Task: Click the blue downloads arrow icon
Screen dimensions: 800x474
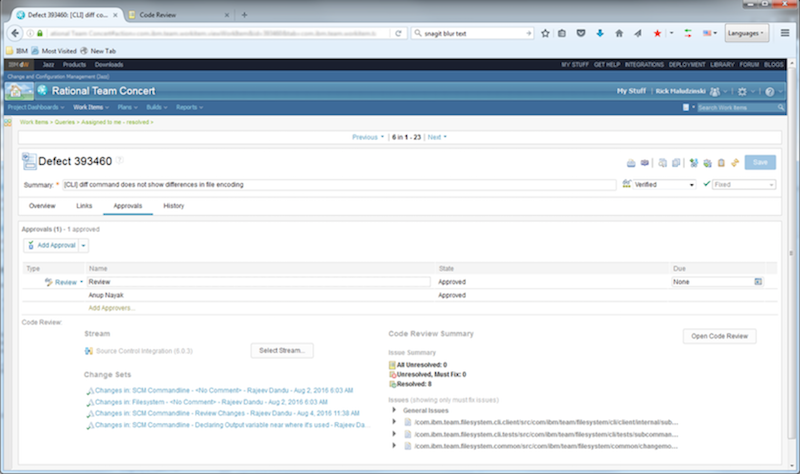Action: tap(600, 33)
